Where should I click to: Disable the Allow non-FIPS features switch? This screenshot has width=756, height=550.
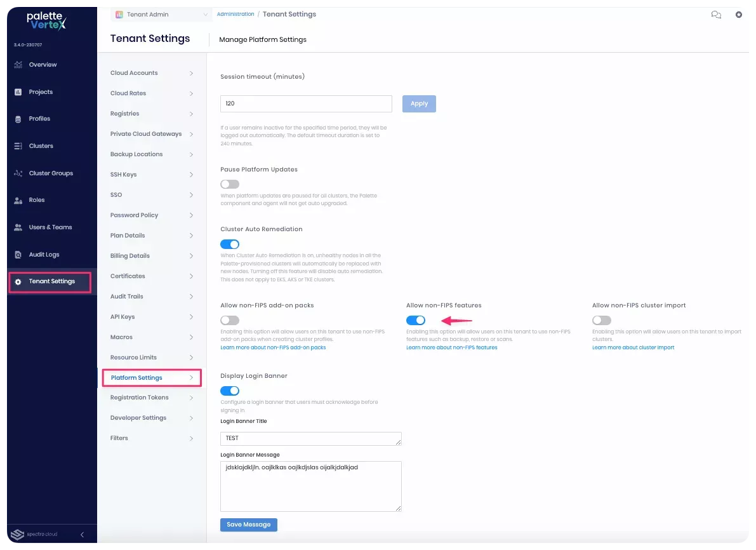point(416,321)
